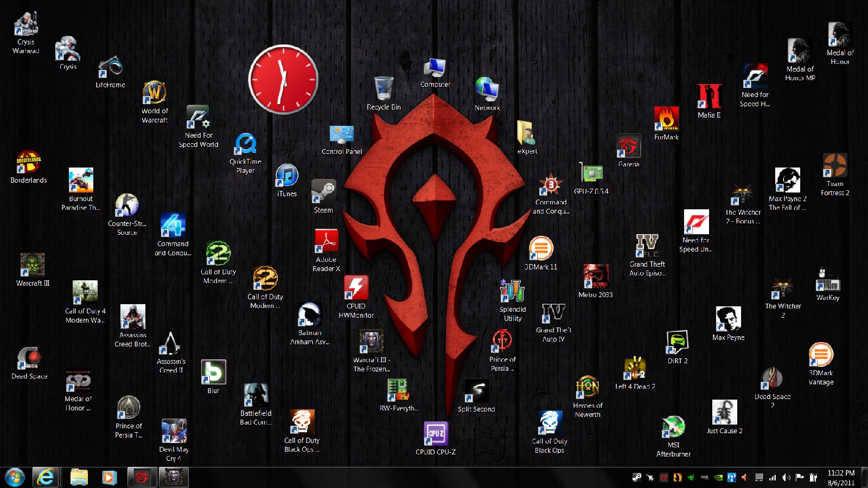Open the Windows Start menu
The height and width of the screenshot is (488, 868).
point(15,477)
